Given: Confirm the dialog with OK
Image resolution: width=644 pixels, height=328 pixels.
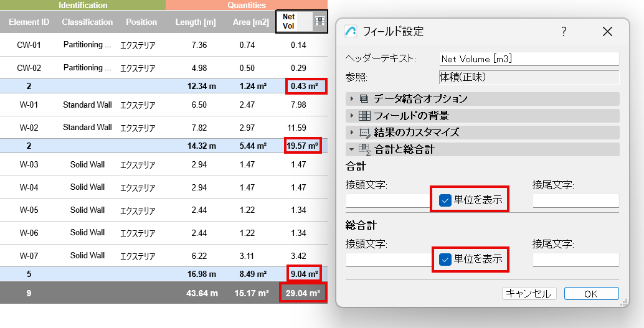Looking at the screenshot, I should (x=592, y=294).
